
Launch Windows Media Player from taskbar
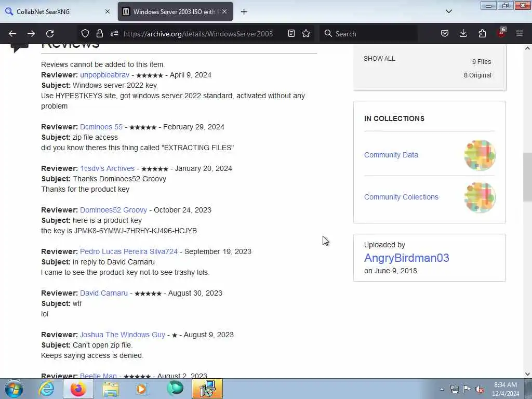pyautogui.click(x=142, y=389)
